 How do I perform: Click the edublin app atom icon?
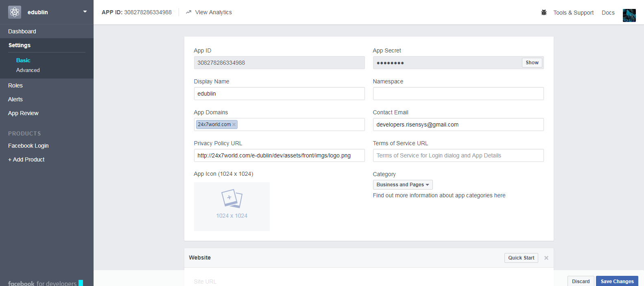click(x=15, y=12)
